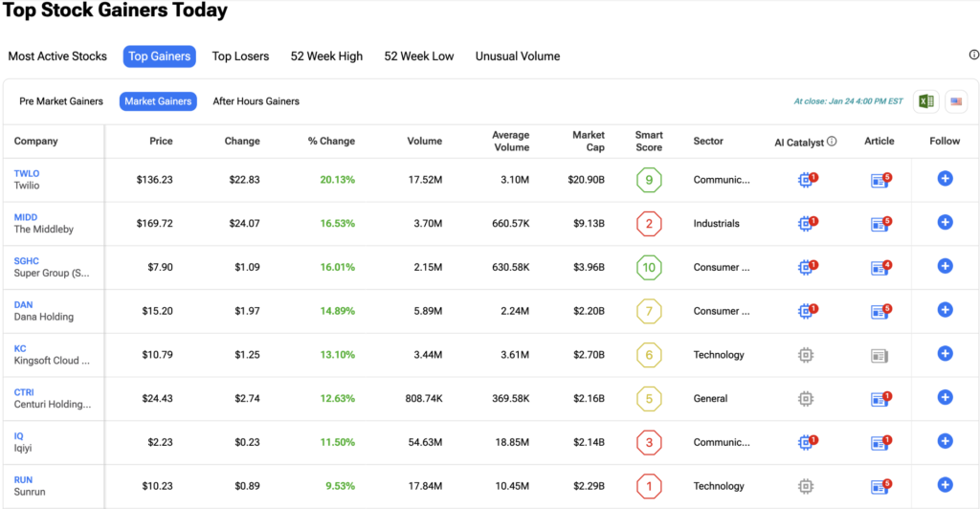Screen dimensions: 980x509
Task: Open AI Catalyst icon for DAN row
Action: coord(808,311)
